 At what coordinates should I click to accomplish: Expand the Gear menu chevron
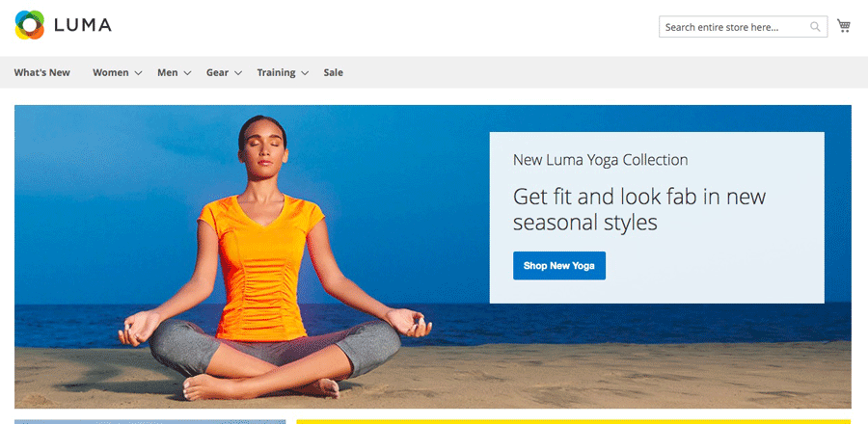pos(238,73)
